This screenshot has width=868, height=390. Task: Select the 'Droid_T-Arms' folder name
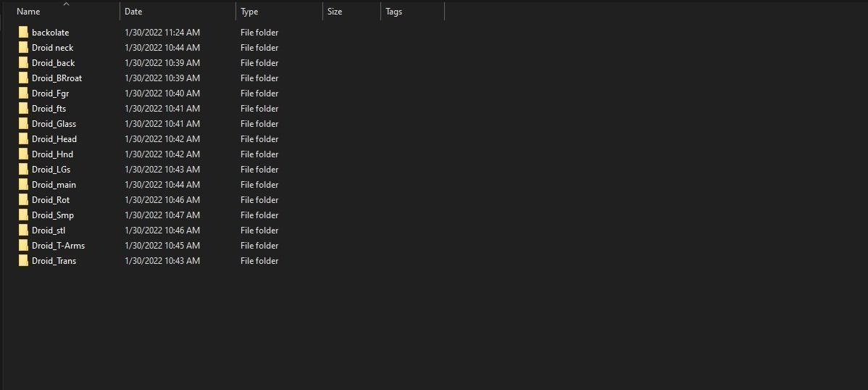pyautogui.click(x=58, y=246)
